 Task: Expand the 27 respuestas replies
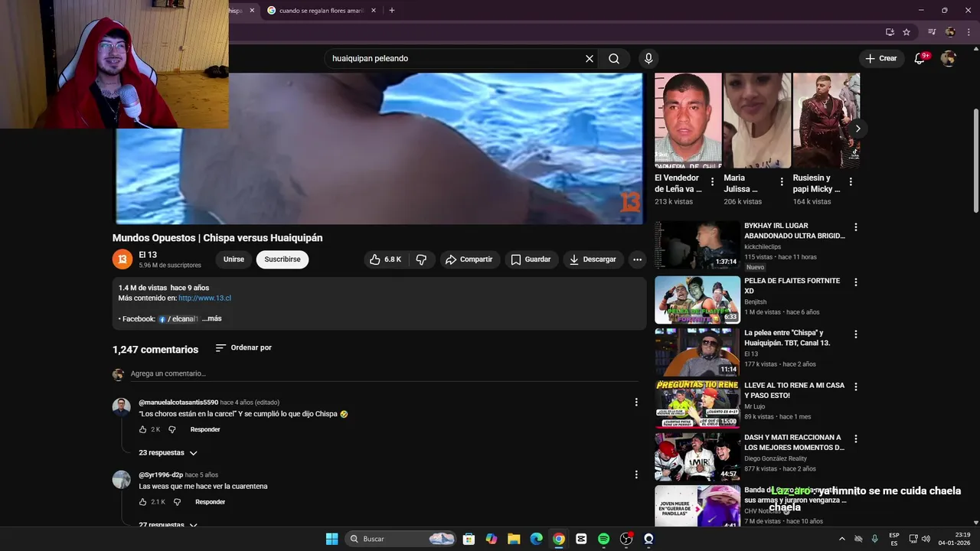click(x=168, y=525)
